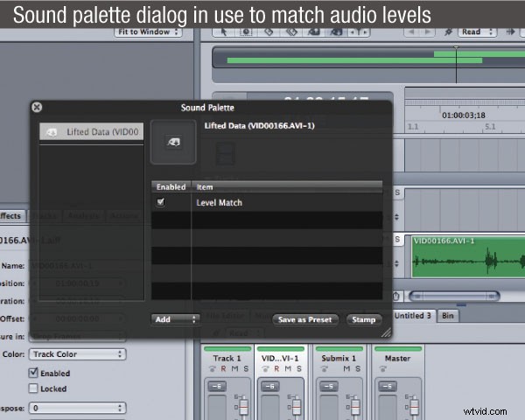Select Lifted Data item in palette list
This screenshot has width=525, height=420.
click(x=91, y=131)
